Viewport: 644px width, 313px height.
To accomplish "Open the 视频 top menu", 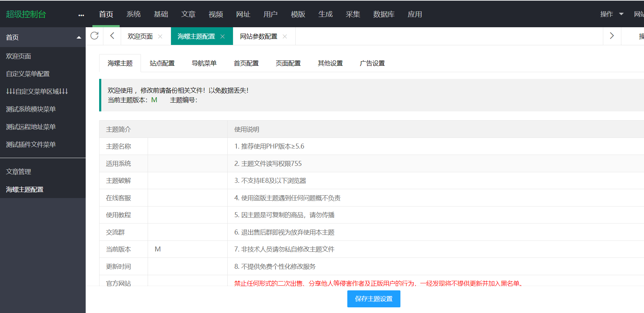I will pos(216,14).
